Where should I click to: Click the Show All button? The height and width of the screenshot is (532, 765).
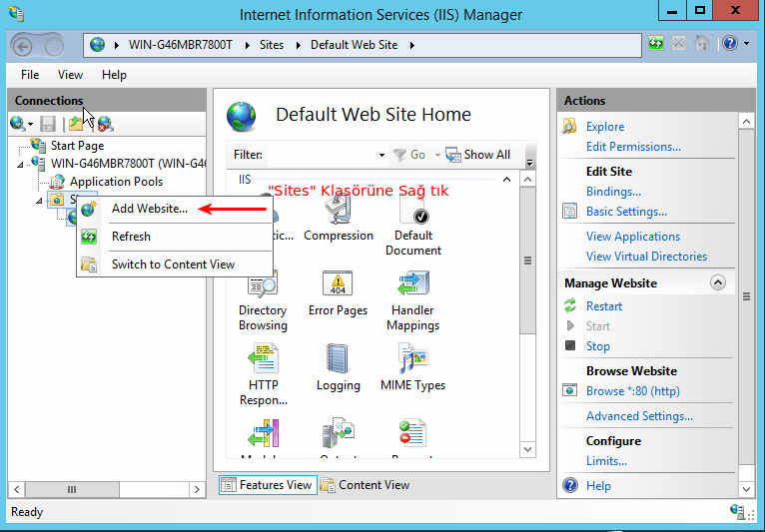(x=478, y=155)
